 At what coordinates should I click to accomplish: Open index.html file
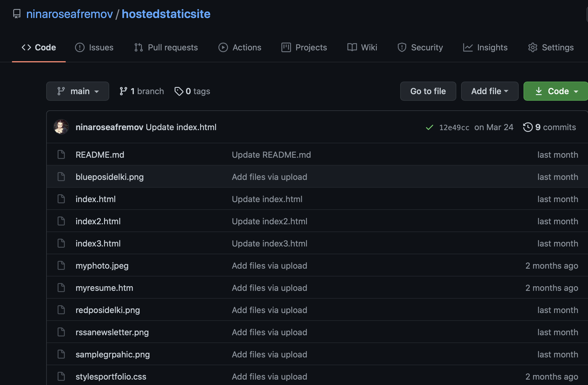click(96, 199)
